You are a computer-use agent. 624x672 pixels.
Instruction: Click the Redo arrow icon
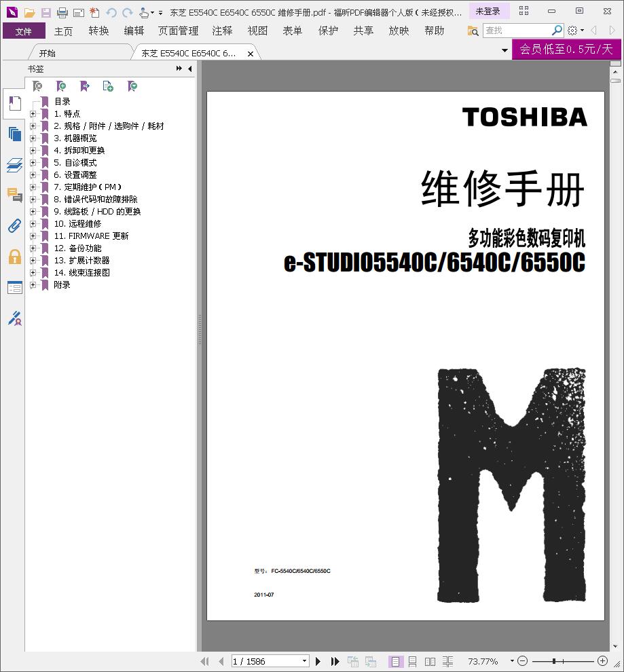tap(127, 13)
